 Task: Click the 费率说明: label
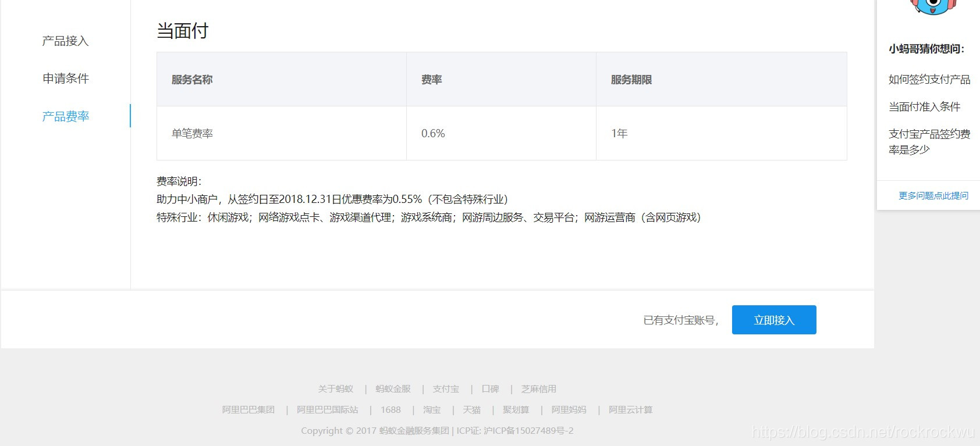[179, 181]
